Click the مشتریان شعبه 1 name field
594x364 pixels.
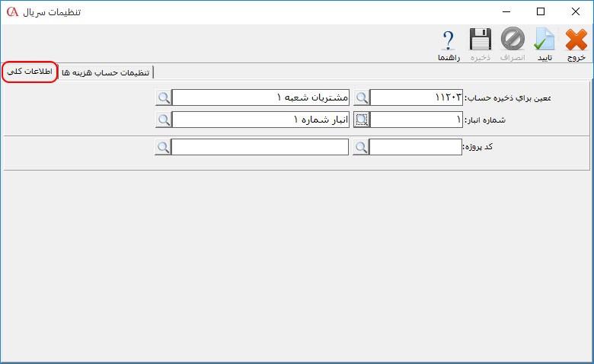260,97
